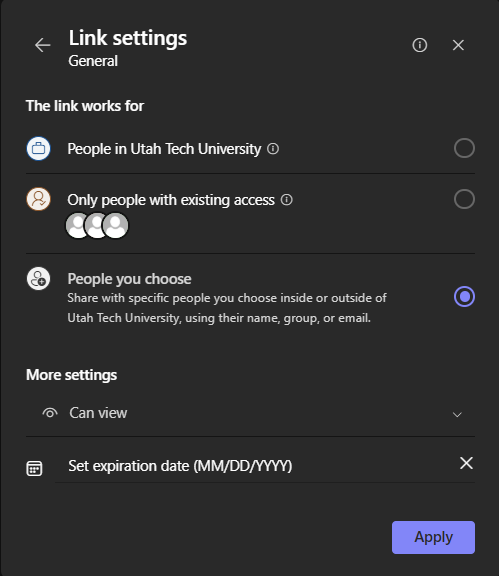Click the third user avatar in the group
The image size is (499, 576).
(x=116, y=225)
